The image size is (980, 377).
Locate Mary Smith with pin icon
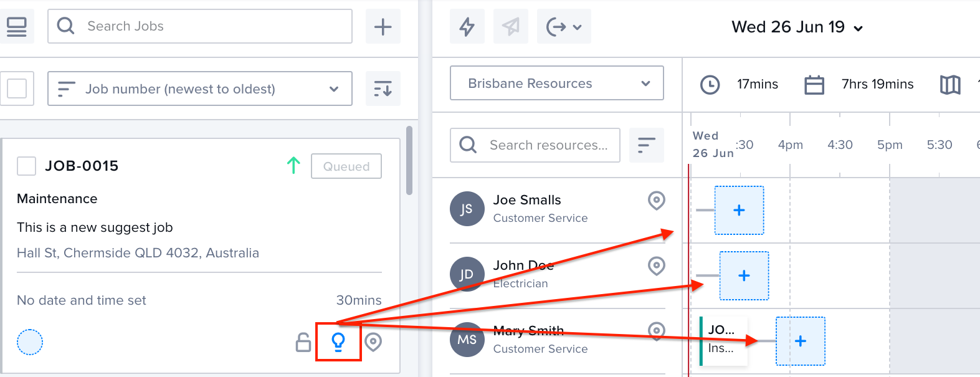[657, 332]
